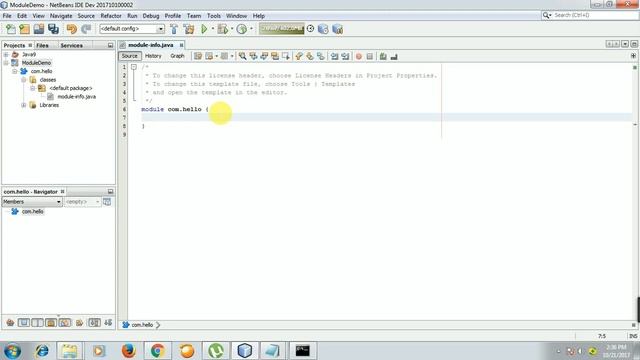Click the Find Selection magnifier icon
Image resolution: width=640 pixels, height=360 pixels.
coord(242,56)
